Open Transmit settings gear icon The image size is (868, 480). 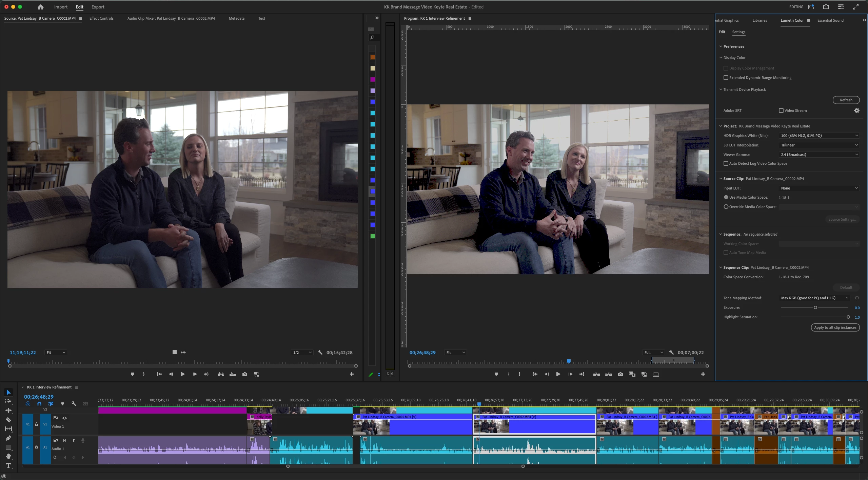(856, 111)
